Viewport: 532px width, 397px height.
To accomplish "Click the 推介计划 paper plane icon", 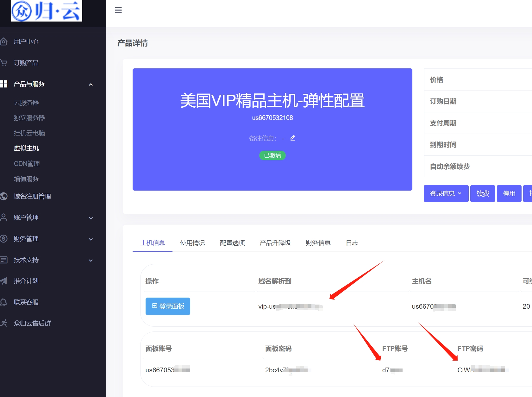I will click(4, 281).
